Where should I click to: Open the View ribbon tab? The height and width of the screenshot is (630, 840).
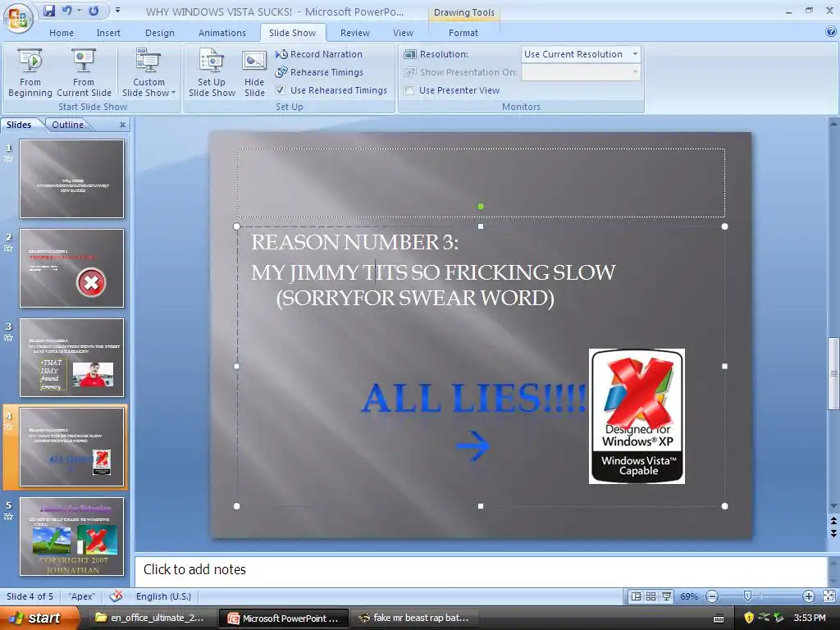(403, 33)
